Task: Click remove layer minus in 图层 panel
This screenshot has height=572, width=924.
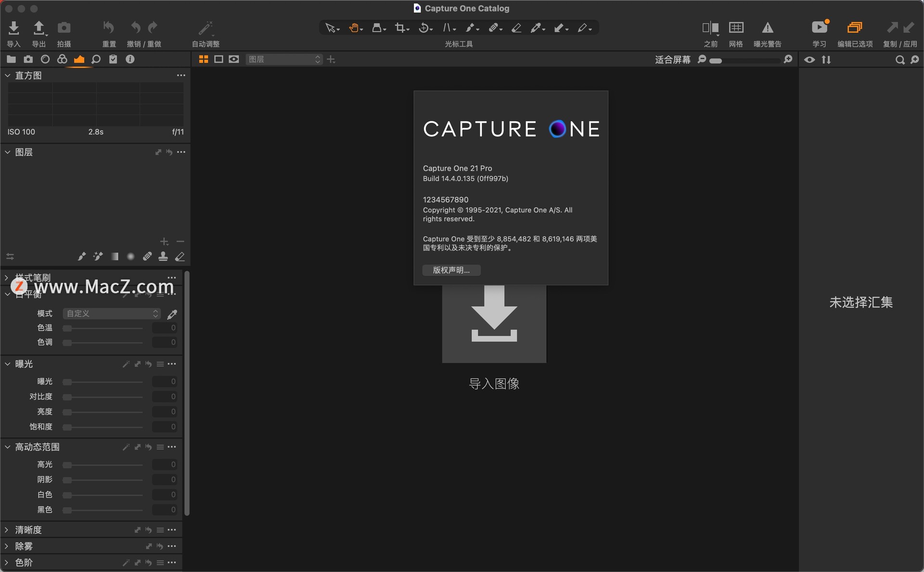Action: [x=180, y=242]
